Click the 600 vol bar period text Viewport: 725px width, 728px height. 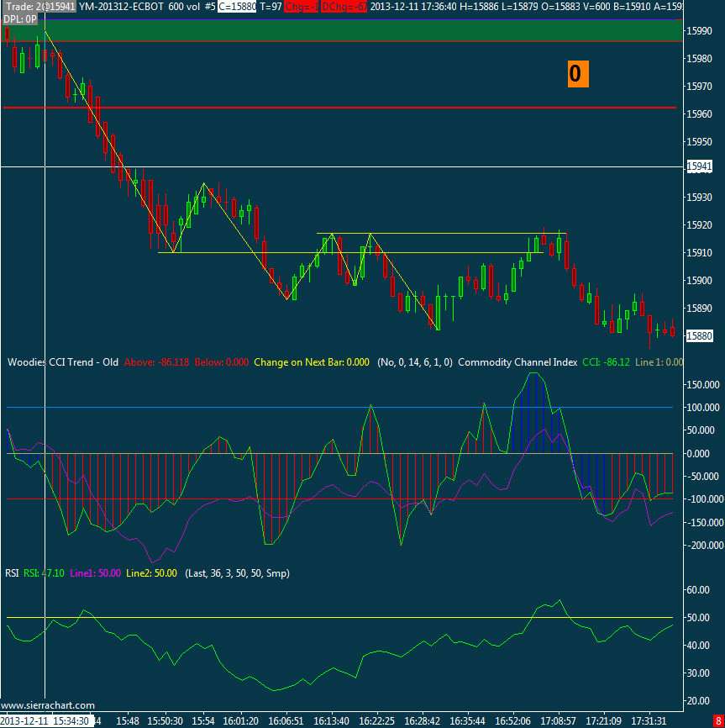point(185,7)
